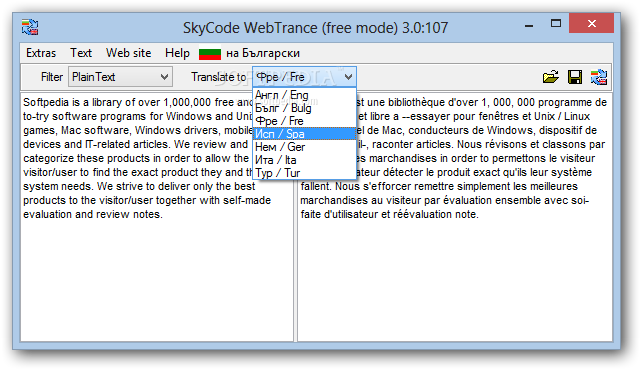
Task: Click the SkyCode app icon in title bar
Action: [30, 27]
